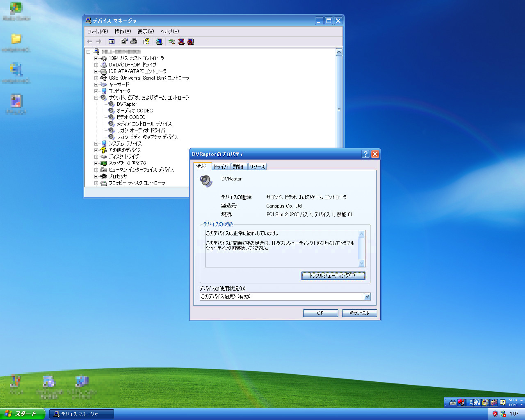Viewport: 525px width, 420px height.
Task: Switch to the ドライバ tab
Action: [x=221, y=167]
